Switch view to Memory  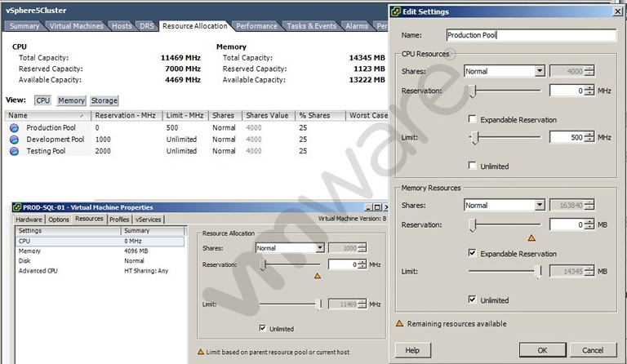(71, 100)
